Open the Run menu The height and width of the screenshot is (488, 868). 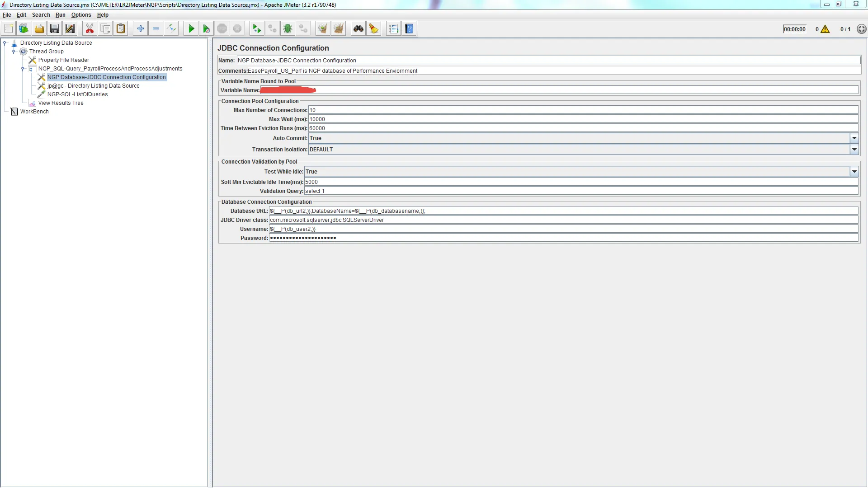pos(60,15)
